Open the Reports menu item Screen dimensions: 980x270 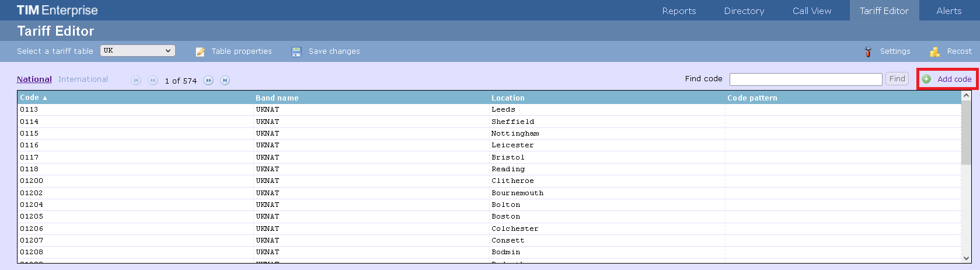point(679,11)
